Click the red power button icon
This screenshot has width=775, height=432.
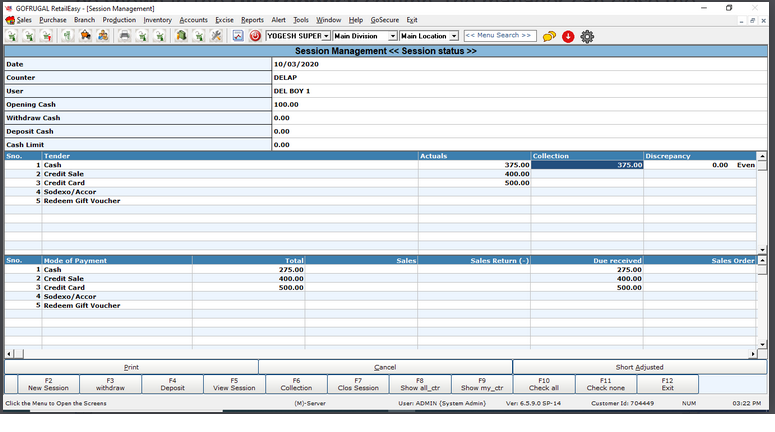pyautogui.click(x=255, y=36)
